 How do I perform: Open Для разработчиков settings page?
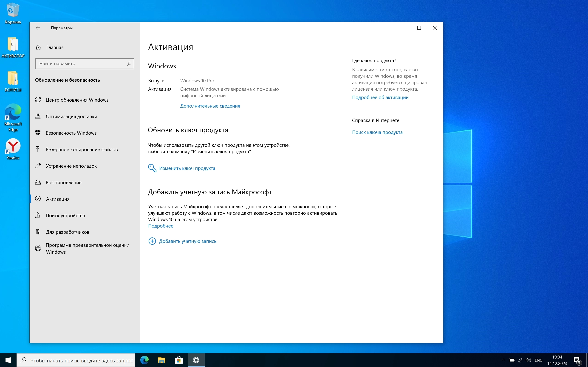pyautogui.click(x=67, y=232)
